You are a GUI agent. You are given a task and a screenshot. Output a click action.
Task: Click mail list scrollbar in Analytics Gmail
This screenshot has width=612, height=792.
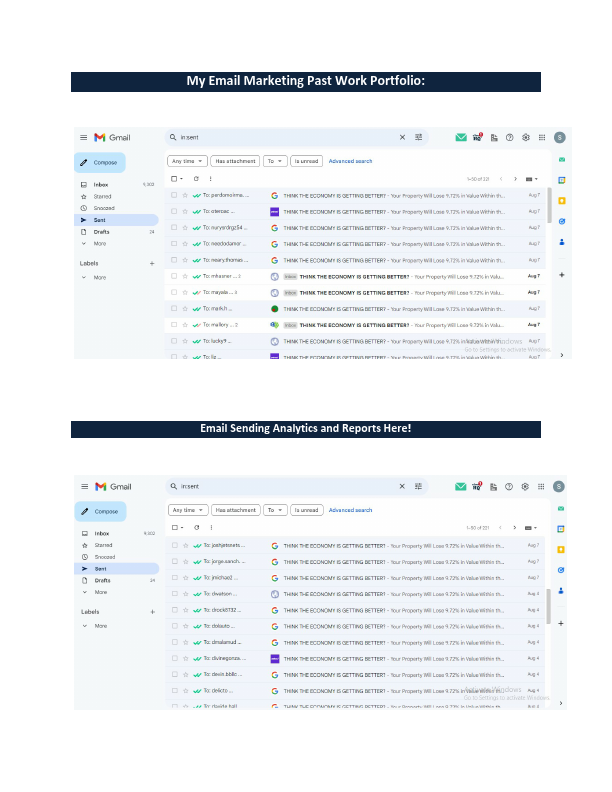(x=548, y=606)
